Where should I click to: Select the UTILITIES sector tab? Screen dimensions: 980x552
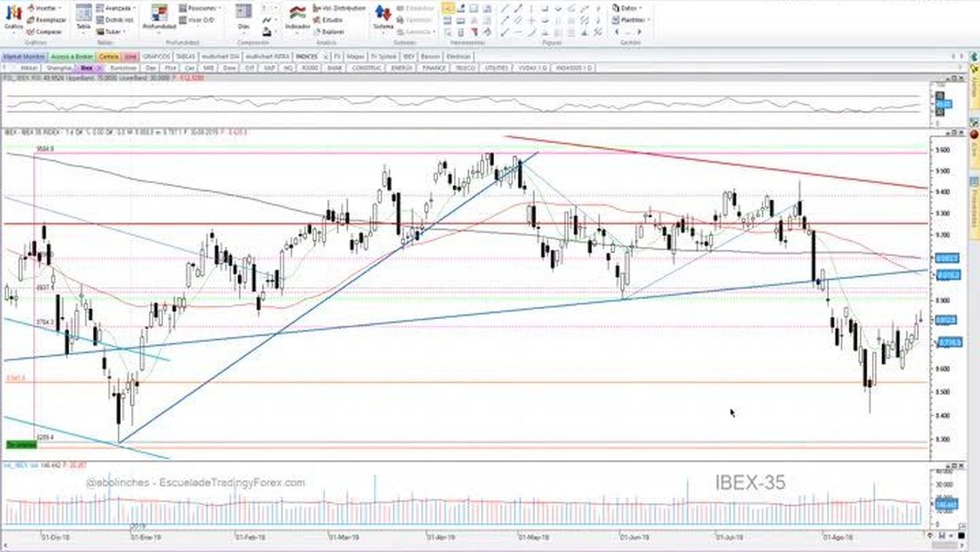pos(497,67)
